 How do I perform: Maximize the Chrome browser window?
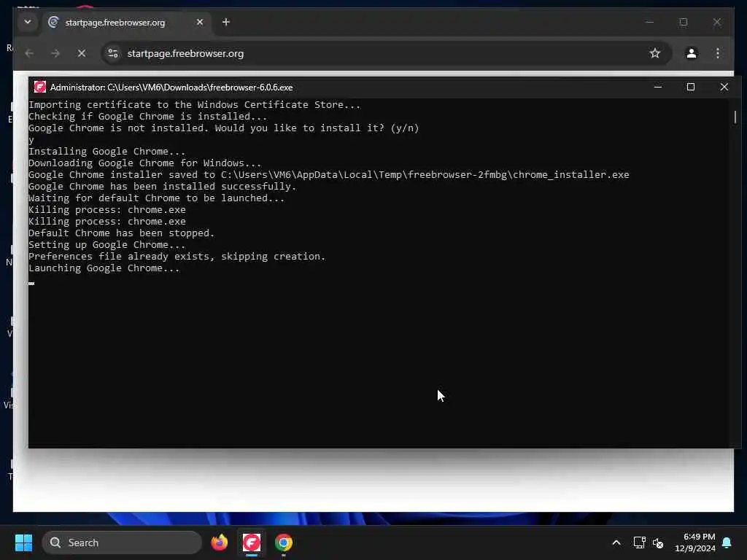click(x=684, y=22)
